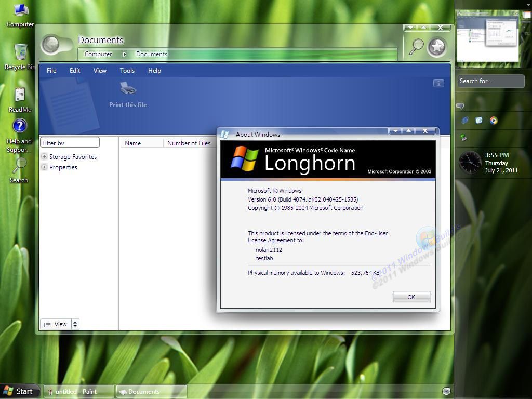Sort by Number of Files column header
This screenshot has width=532, height=399.
tap(189, 143)
